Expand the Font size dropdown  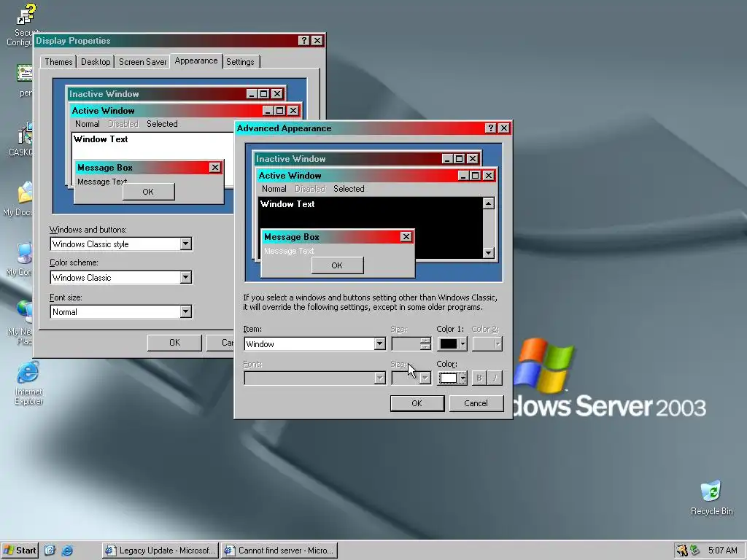[x=186, y=311]
